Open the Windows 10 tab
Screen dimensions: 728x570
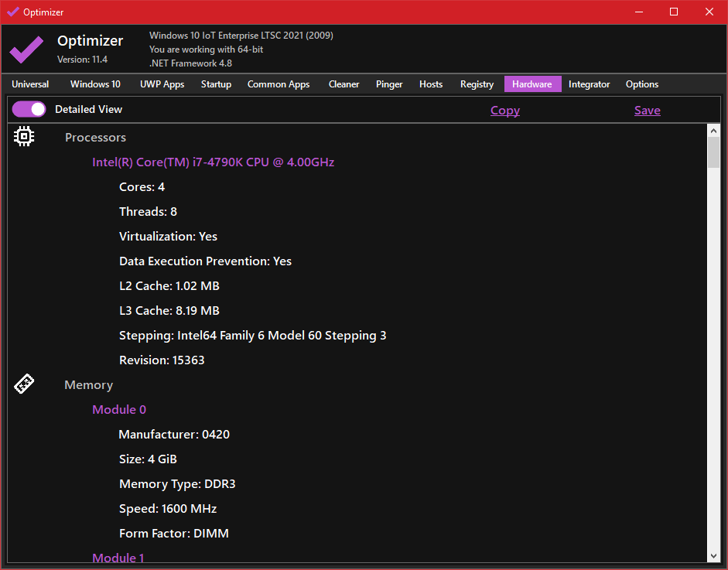95,84
